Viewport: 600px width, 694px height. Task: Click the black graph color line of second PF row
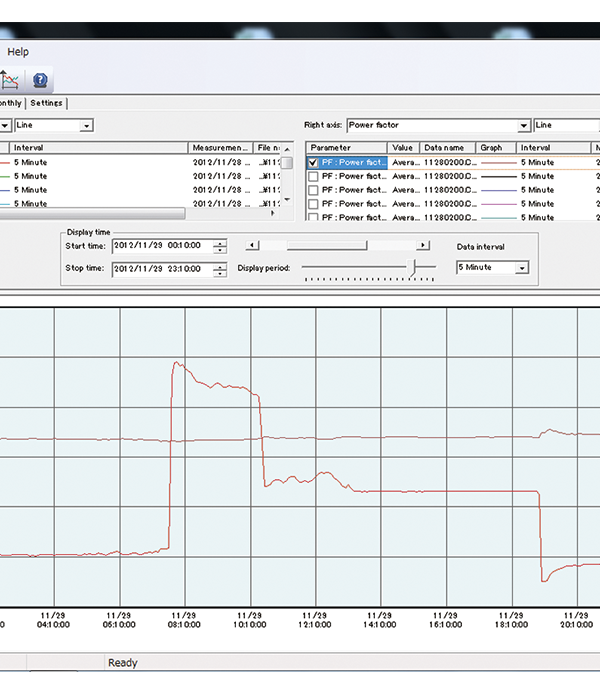pos(499,177)
